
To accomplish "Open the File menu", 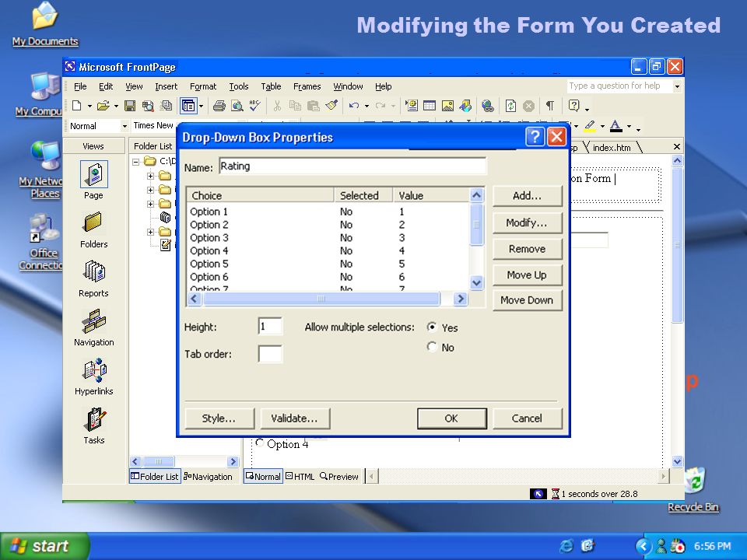I will coord(80,86).
